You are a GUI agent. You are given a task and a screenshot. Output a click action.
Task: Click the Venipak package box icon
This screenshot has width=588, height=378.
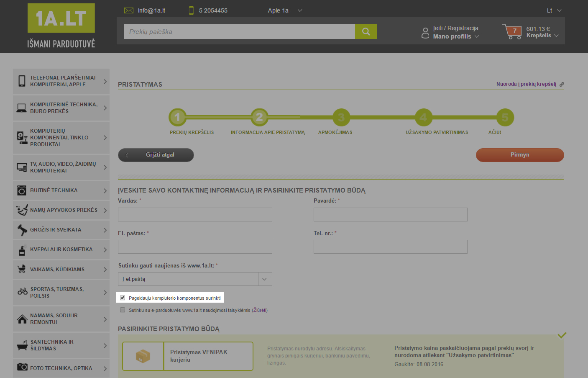point(143,356)
